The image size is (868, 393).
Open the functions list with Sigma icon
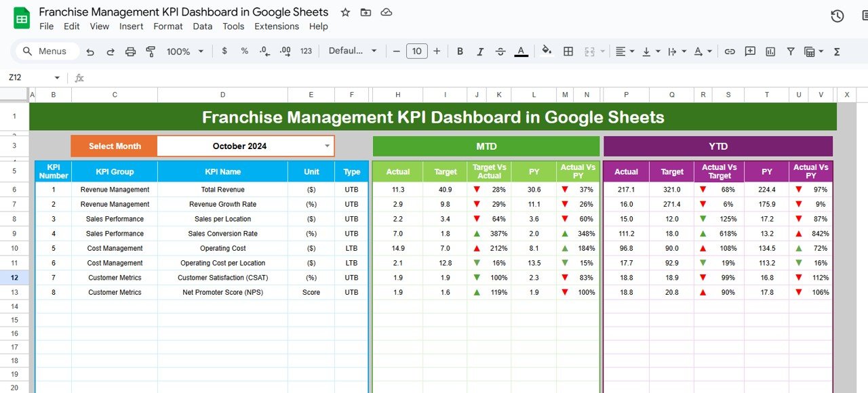[x=836, y=50]
